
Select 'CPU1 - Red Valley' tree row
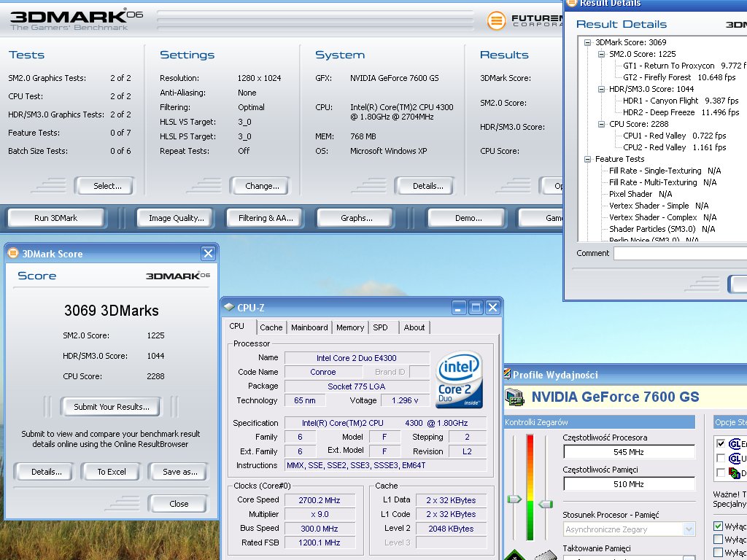[674, 136]
